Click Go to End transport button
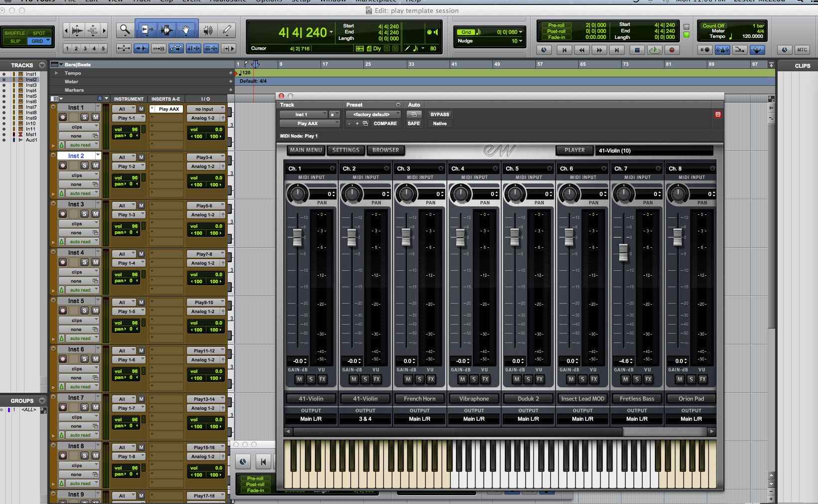 (x=617, y=50)
